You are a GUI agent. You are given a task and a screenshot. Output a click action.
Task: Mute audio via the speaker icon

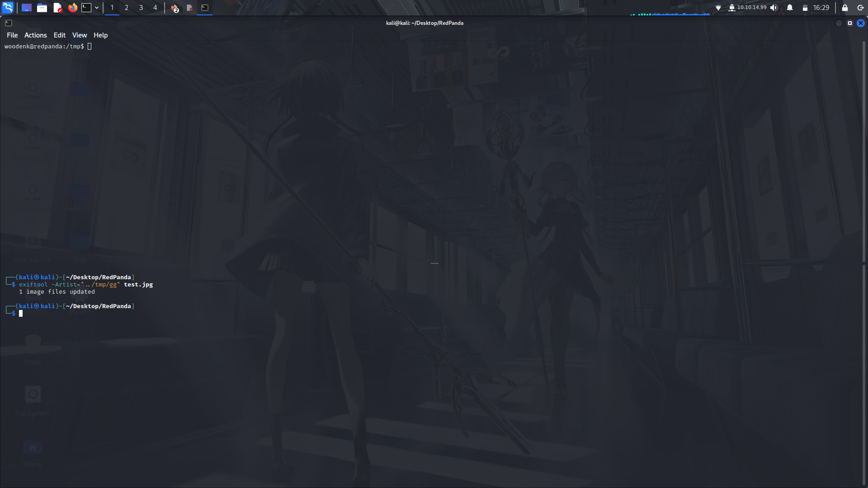[774, 7]
